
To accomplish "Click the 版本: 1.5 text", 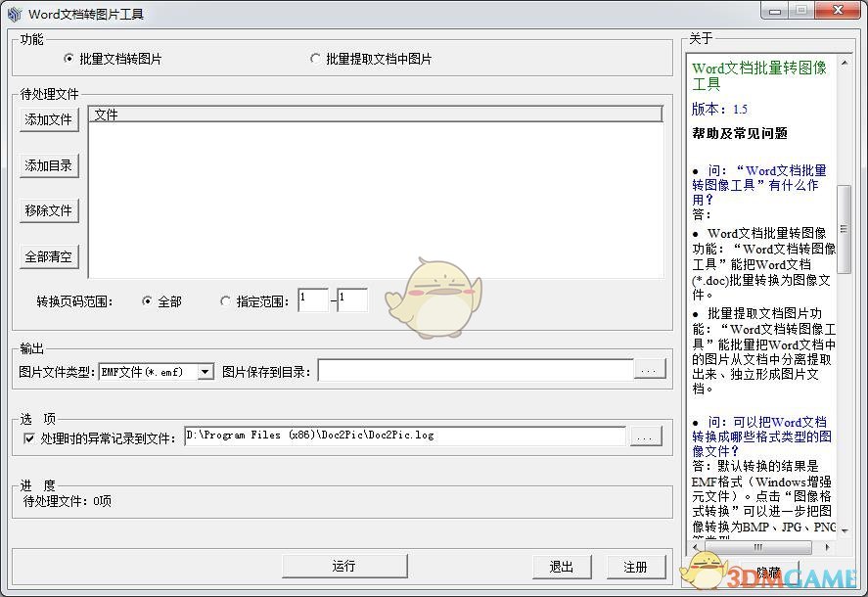I will click(719, 109).
